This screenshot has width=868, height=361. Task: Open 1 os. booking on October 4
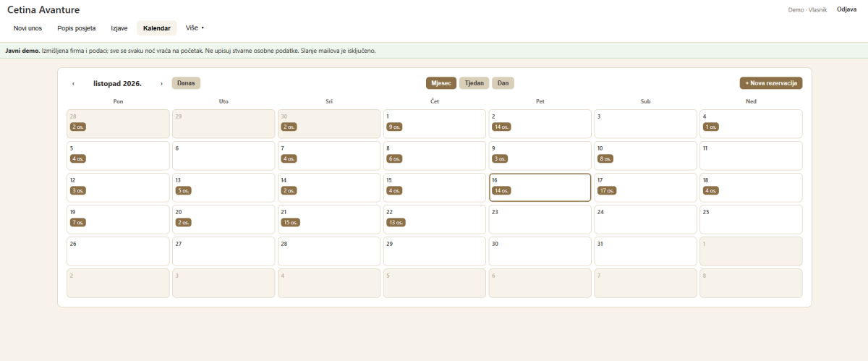click(711, 127)
